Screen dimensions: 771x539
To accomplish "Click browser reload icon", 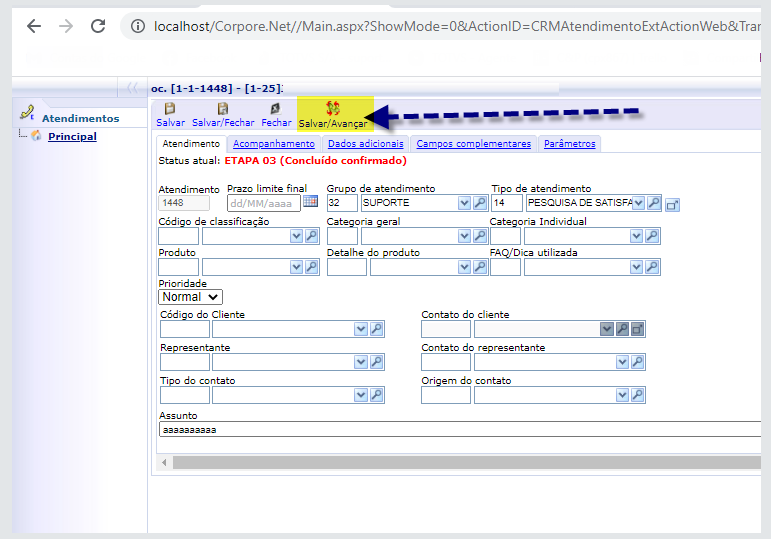I will click(98, 26).
